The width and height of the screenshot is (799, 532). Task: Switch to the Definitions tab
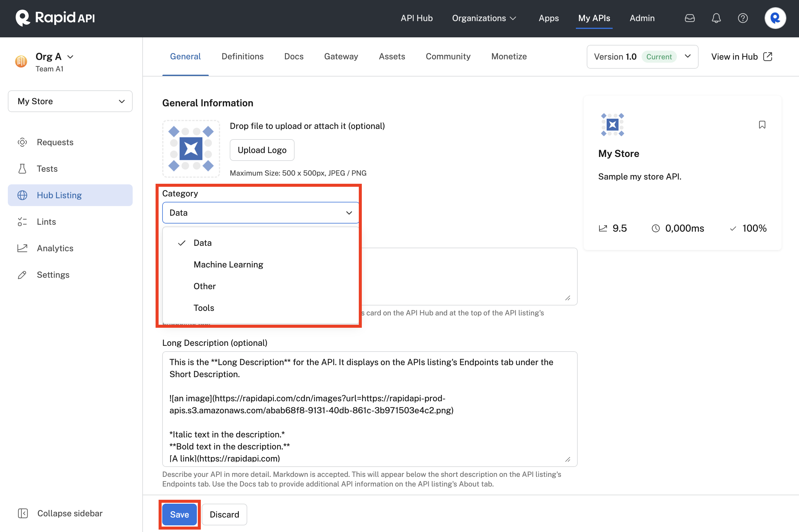(x=242, y=56)
